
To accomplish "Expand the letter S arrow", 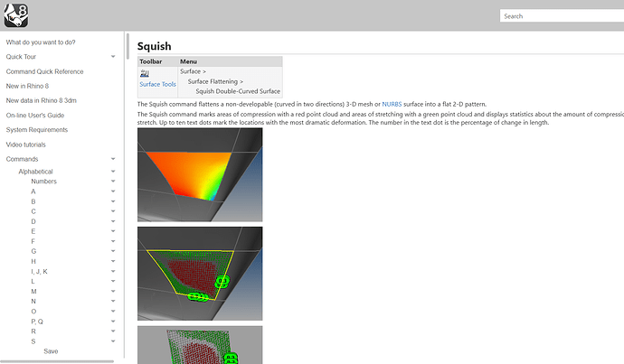I will pos(113,341).
